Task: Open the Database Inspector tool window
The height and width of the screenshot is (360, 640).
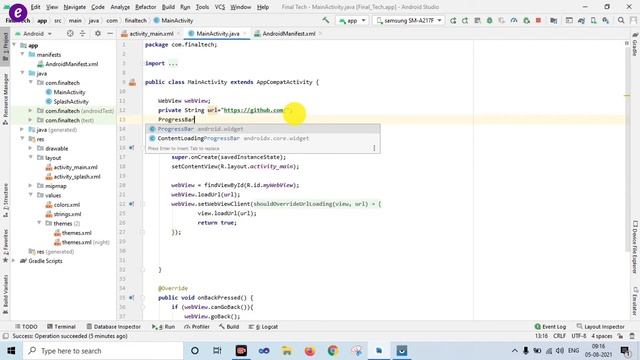Action: 113,327
